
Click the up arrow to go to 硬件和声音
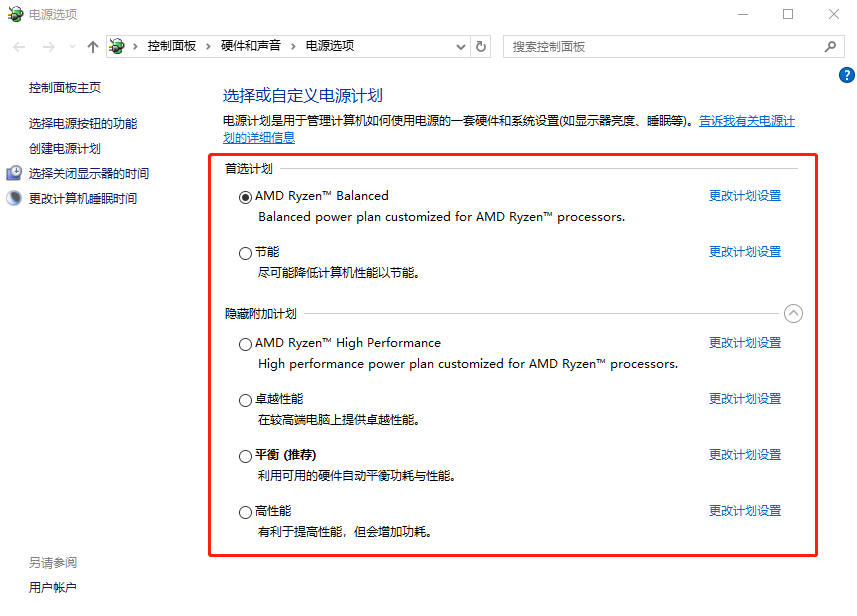coord(92,46)
